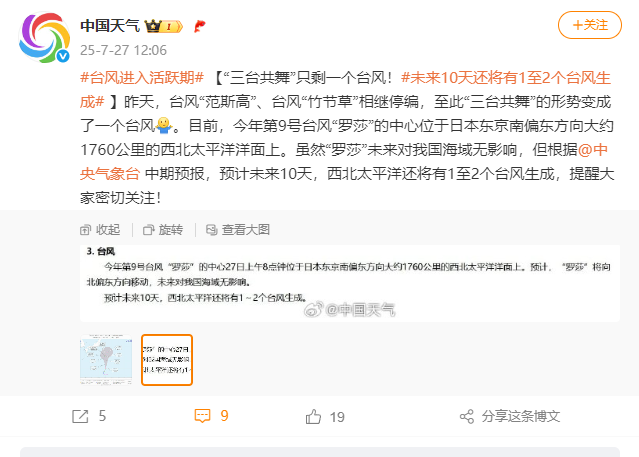View the full-size image via 查看大图

238,230
